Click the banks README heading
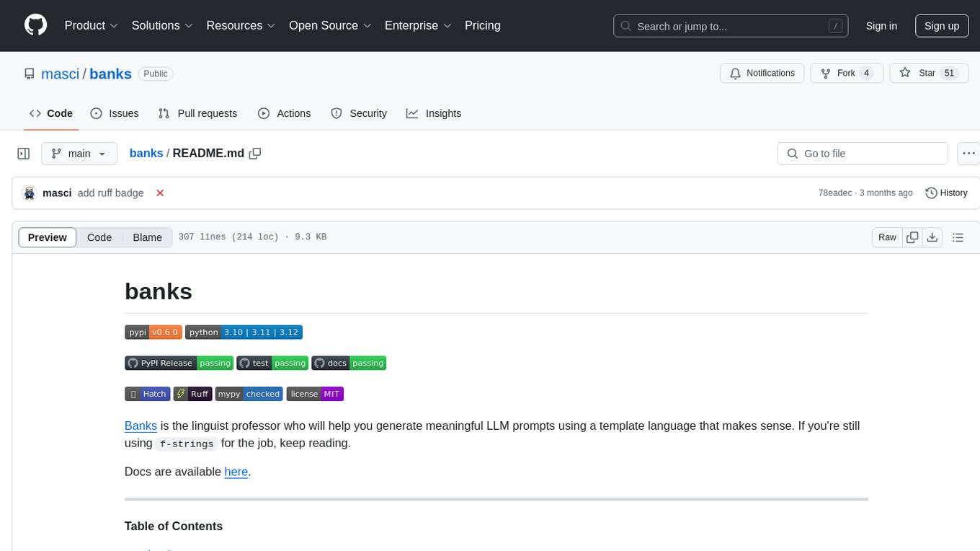Image resolution: width=980 pixels, height=551 pixels. [159, 291]
